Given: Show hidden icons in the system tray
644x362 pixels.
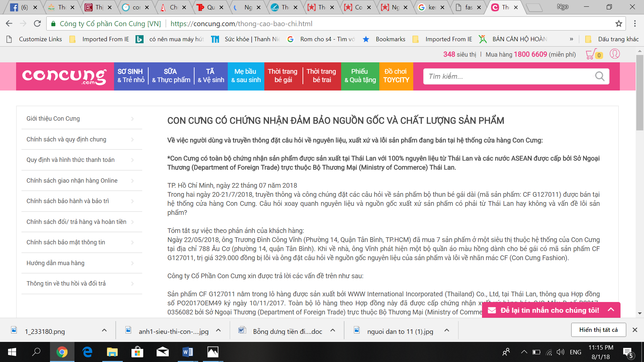Looking at the screenshot, I should [524, 352].
